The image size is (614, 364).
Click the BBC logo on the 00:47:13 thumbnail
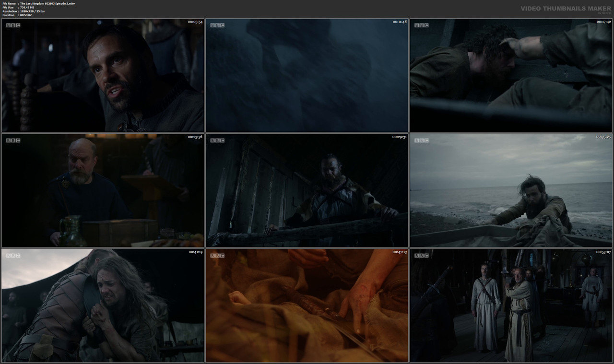click(217, 255)
